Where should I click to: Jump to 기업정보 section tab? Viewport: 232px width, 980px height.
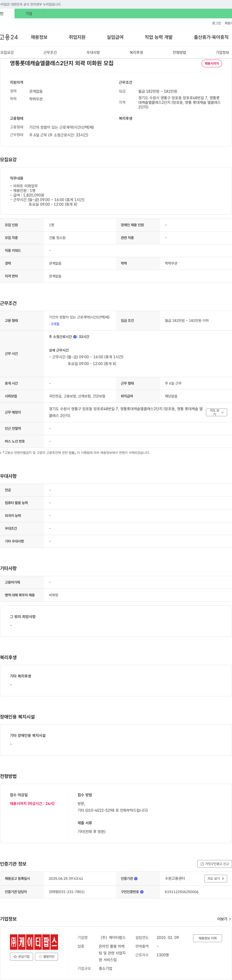pyautogui.click(x=223, y=52)
